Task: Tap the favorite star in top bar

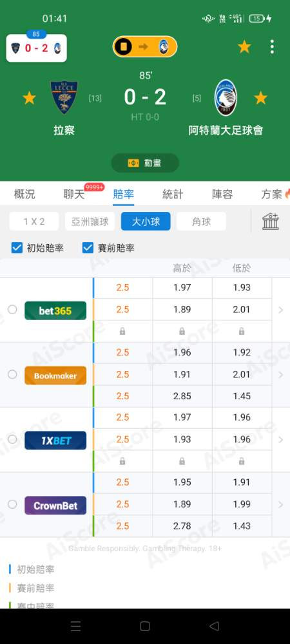Action: point(244,47)
